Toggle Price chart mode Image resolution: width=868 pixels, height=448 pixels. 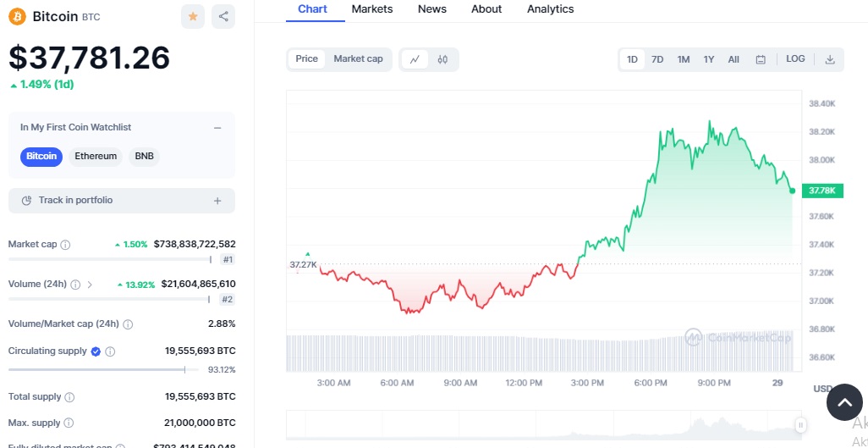click(307, 58)
